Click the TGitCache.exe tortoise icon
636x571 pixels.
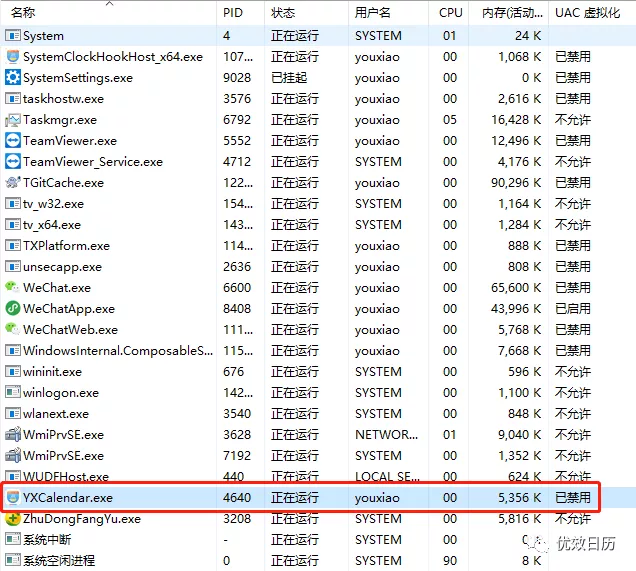(13, 182)
